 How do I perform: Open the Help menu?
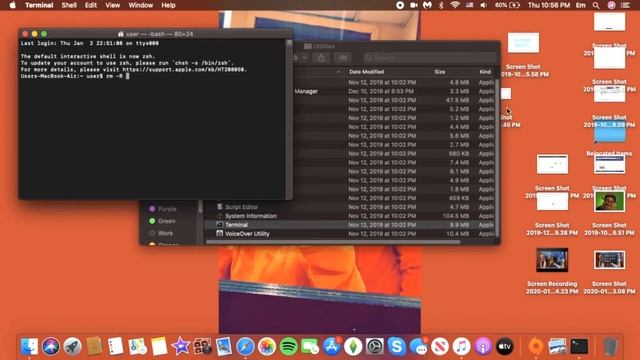coord(168,5)
